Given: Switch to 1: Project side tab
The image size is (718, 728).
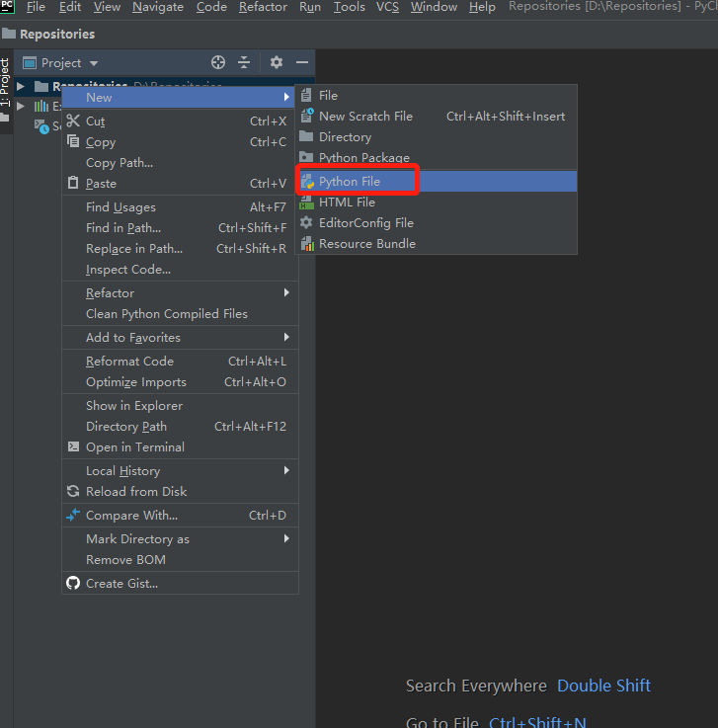Looking at the screenshot, I should coord(6,83).
